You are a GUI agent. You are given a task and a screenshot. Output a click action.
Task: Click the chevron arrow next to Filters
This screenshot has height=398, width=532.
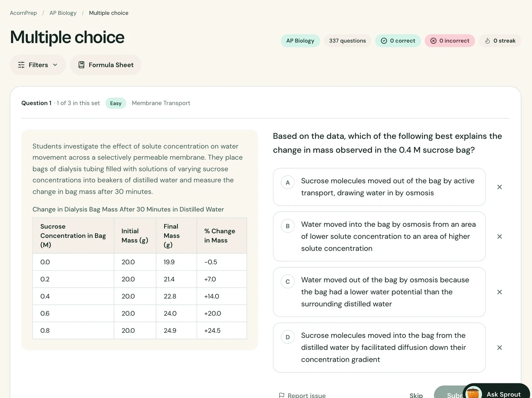55,65
